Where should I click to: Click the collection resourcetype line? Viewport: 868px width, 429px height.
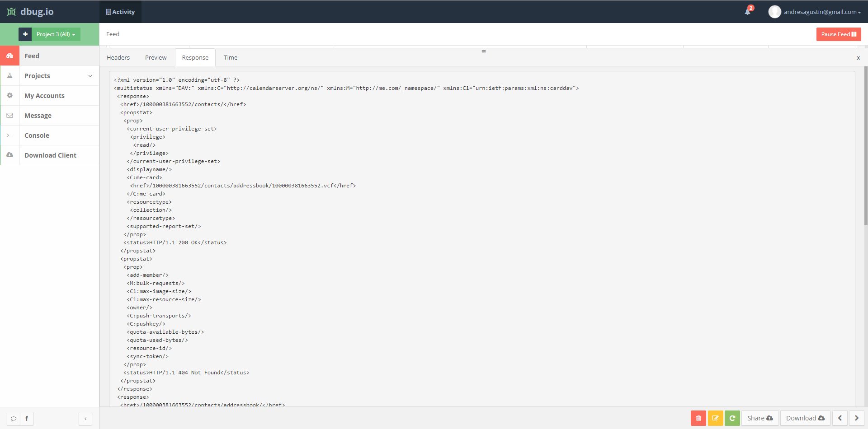(x=151, y=210)
